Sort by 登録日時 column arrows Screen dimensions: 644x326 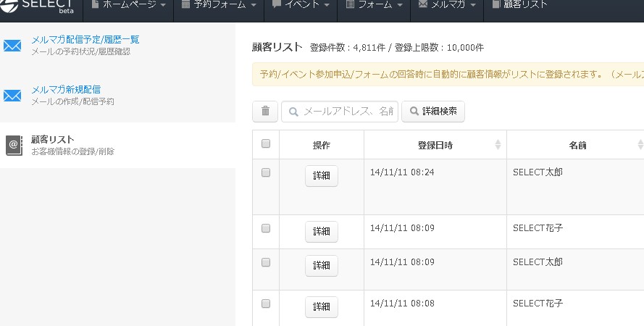point(498,144)
